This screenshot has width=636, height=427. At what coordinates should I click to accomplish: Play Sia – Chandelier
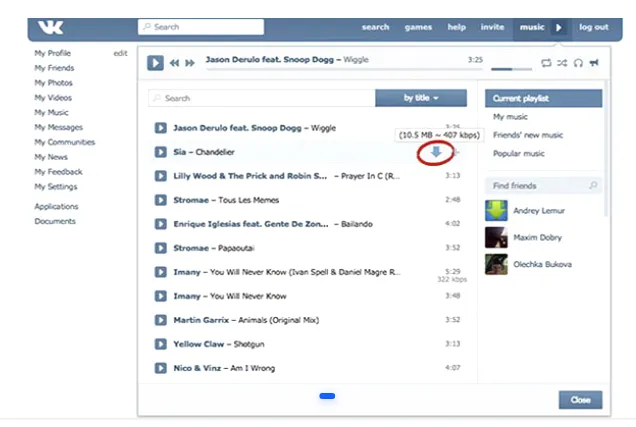161,152
